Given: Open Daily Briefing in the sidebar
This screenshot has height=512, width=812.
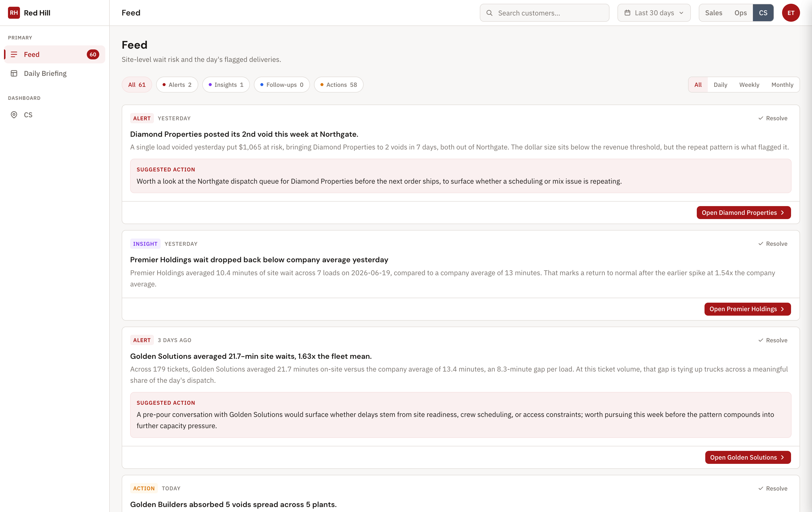Looking at the screenshot, I should 55,73.
